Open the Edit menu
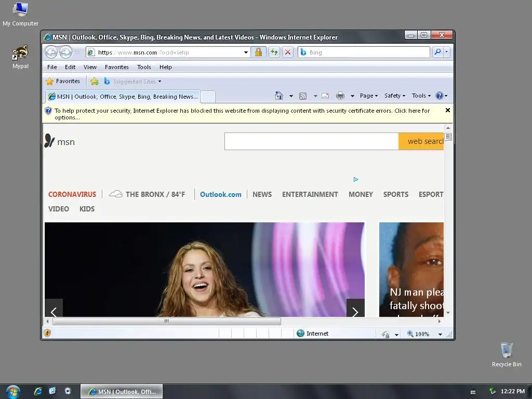Screen dimensions: 532x399 70,67
